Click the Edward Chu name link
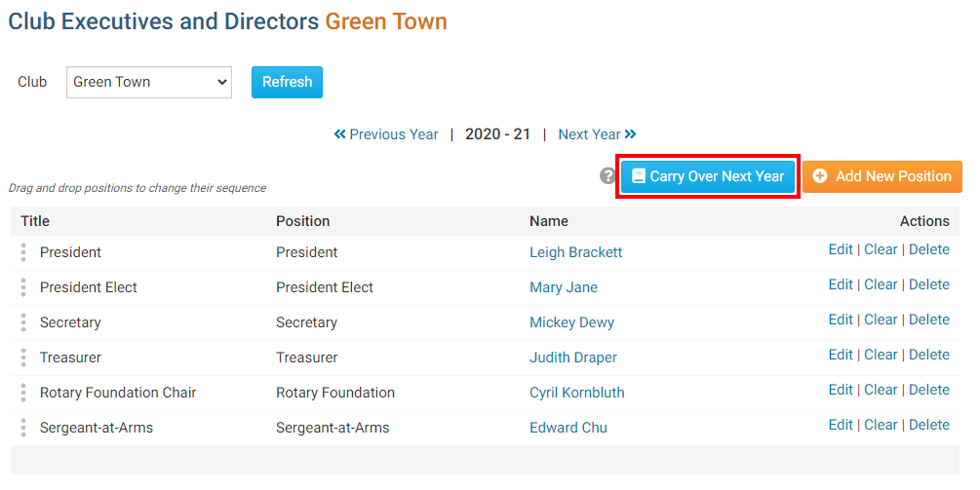Screen dimensions: 980x490 coord(568,428)
